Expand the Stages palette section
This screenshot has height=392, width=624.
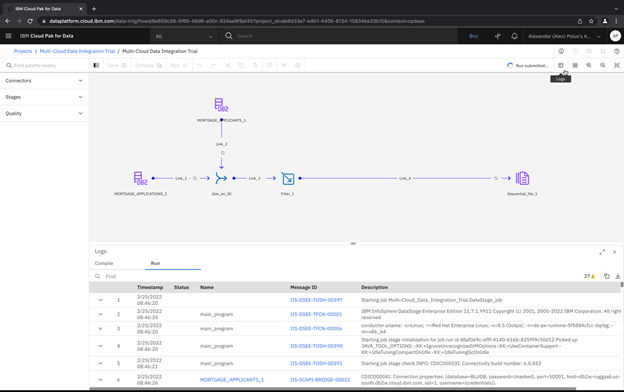[44, 97]
